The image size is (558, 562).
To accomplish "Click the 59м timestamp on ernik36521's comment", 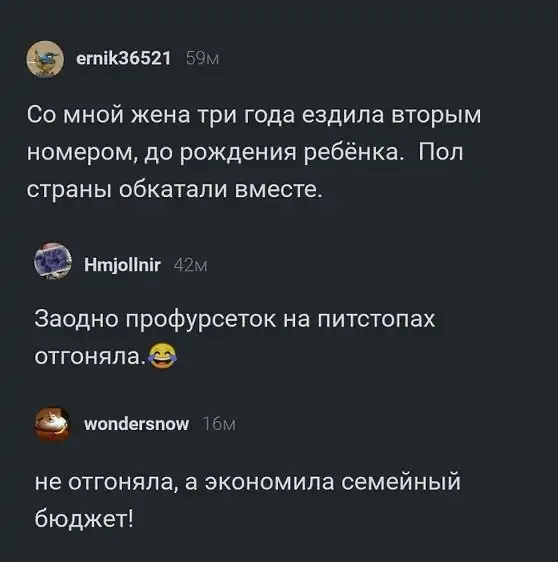I will coord(202,59).
